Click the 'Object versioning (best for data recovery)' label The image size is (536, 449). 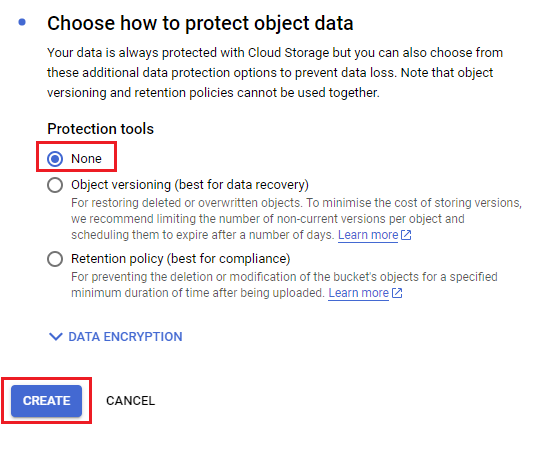[190, 185]
